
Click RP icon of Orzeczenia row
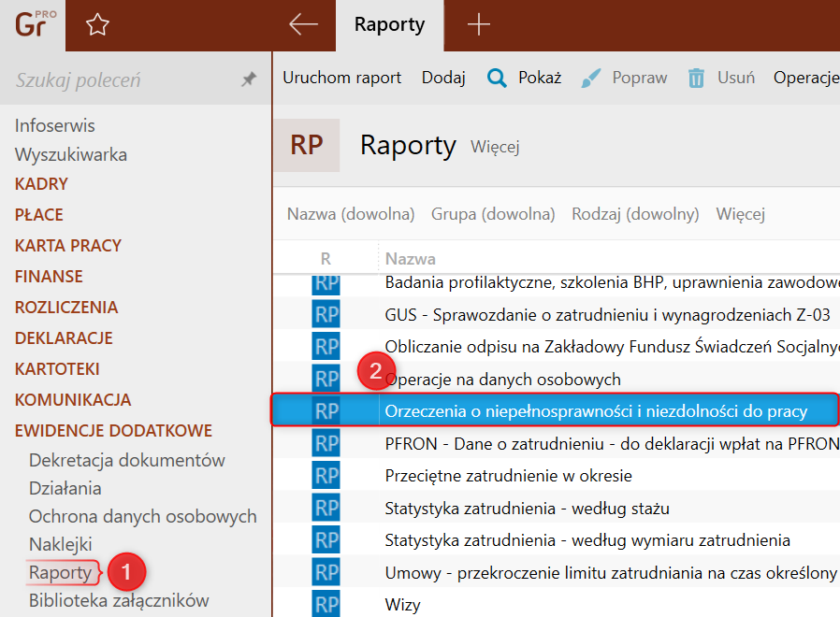[326, 410]
